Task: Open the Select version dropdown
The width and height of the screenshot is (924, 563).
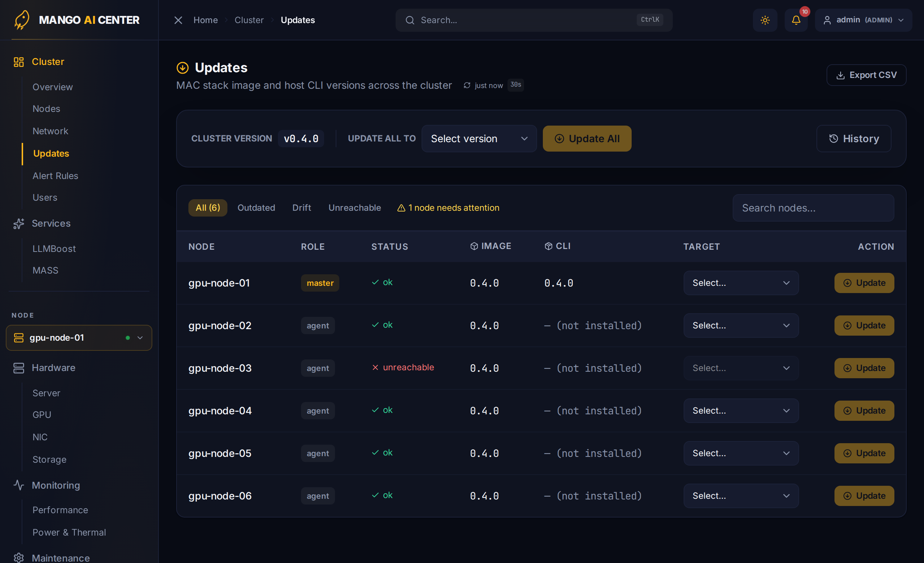Action: coord(479,139)
